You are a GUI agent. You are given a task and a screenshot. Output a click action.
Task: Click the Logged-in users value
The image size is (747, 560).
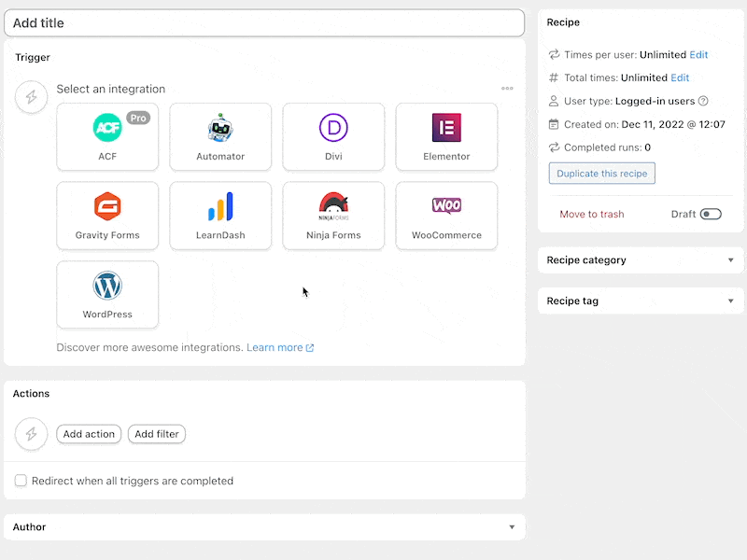(655, 101)
